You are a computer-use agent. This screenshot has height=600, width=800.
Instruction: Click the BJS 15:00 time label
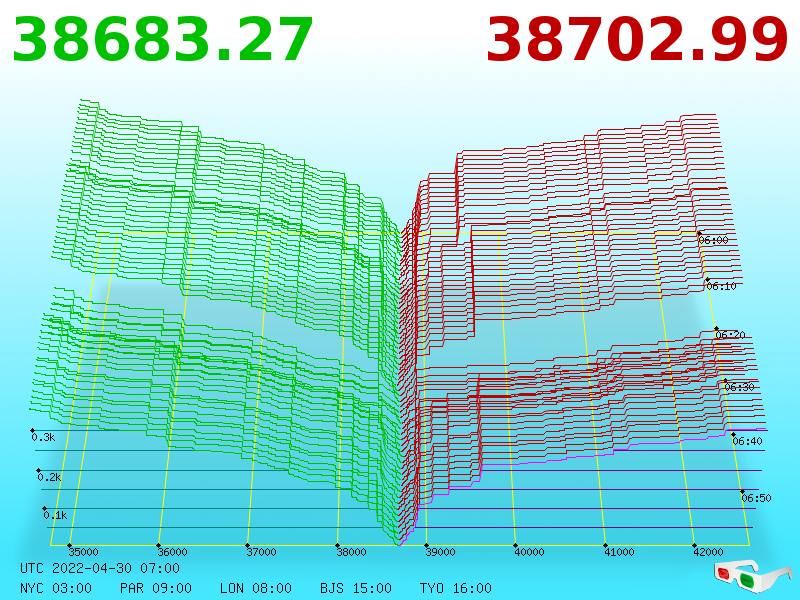(x=356, y=588)
